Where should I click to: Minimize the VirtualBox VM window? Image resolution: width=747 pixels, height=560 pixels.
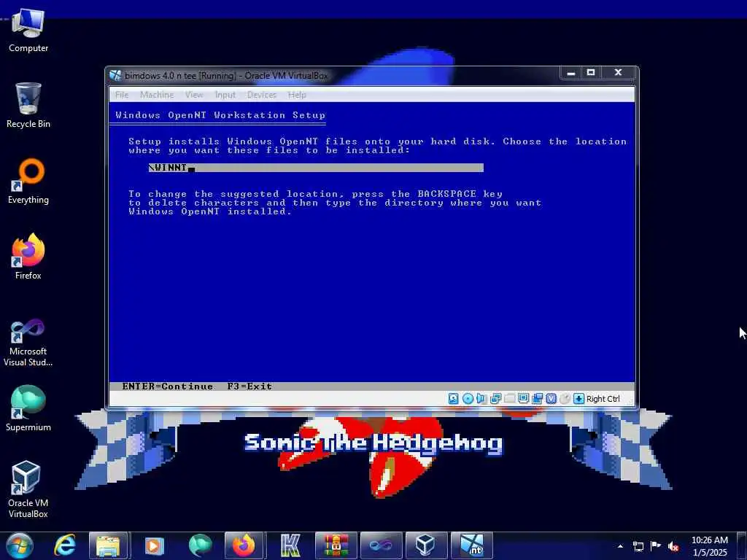[570, 72]
